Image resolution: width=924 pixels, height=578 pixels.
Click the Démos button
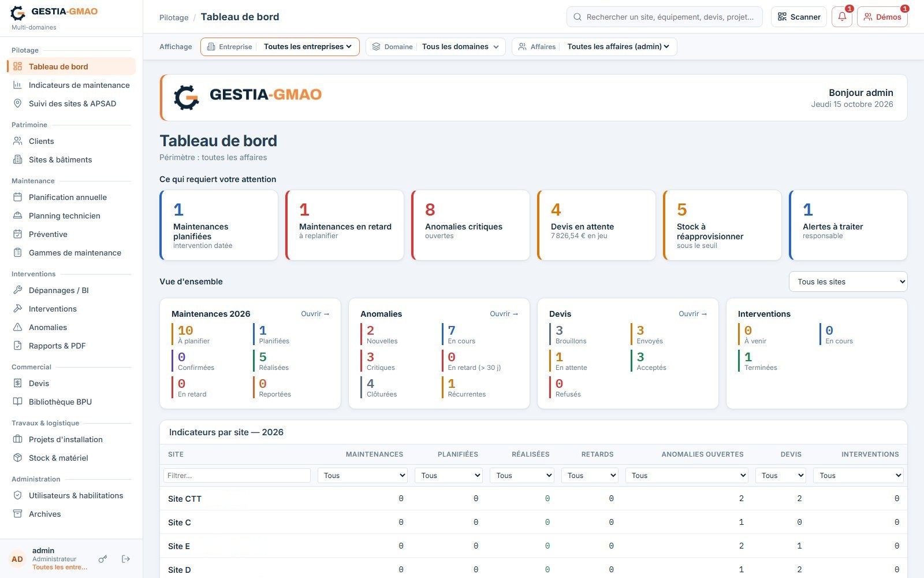[882, 17]
